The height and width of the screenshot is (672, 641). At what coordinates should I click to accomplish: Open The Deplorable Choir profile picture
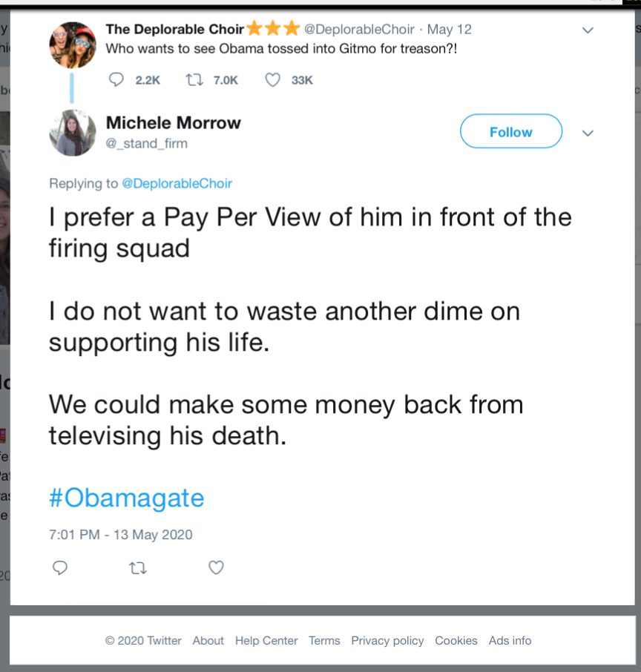[x=73, y=45]
